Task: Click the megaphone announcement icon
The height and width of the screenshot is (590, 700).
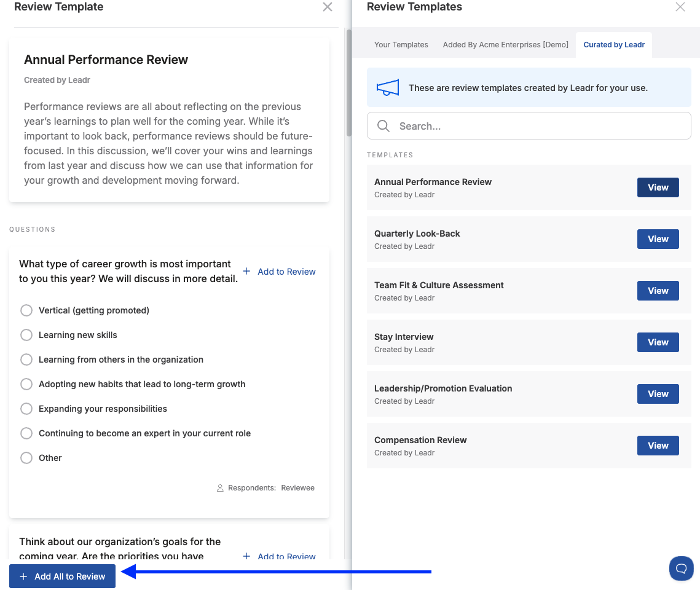Action: pyautogui.click(x=388, y=87)
